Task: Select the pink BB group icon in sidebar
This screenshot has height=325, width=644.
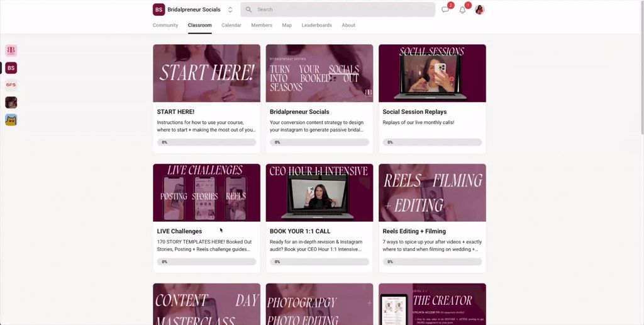Action: coord(11,50)
